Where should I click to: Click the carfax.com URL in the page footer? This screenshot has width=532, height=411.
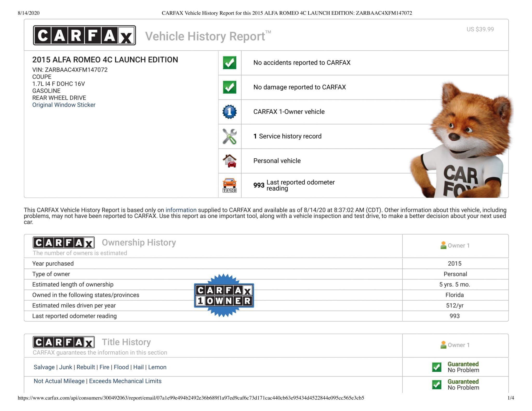pyautogui.click(x=191, y=398)
